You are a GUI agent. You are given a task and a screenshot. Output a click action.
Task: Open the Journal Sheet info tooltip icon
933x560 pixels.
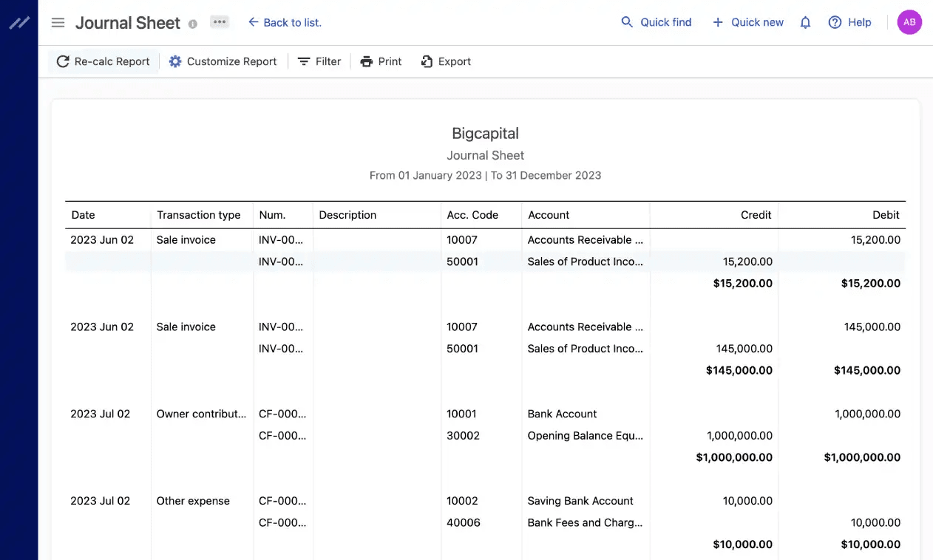click(192, 23)
